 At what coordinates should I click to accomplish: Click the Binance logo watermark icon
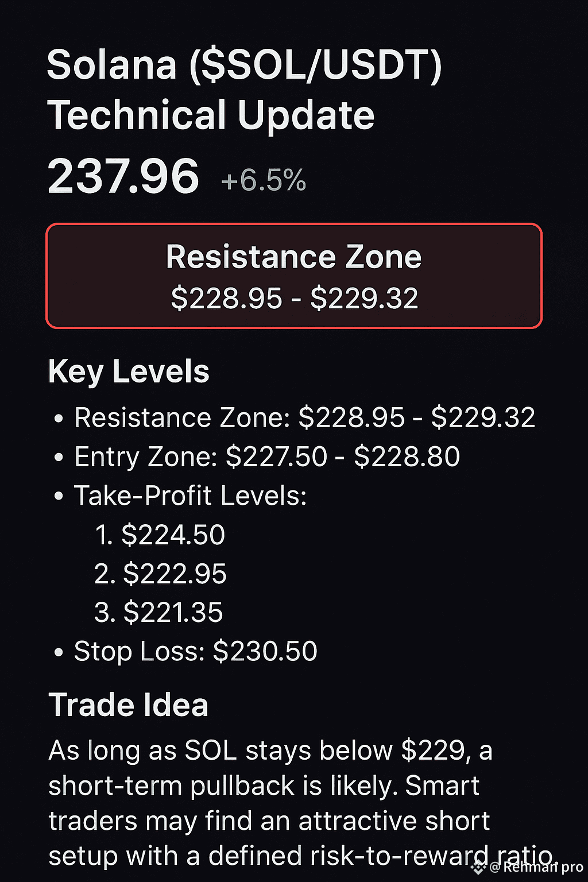[478, 868]
